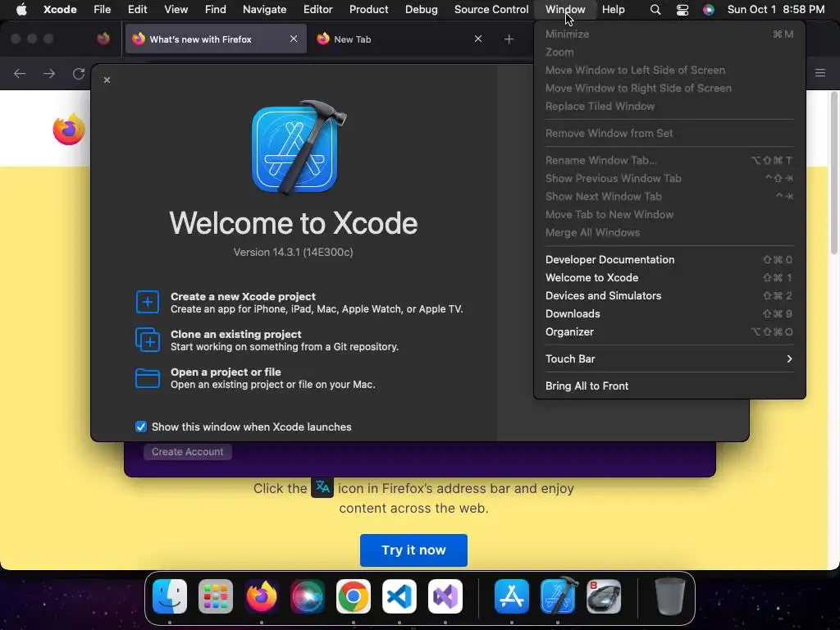Close the open Window menu via its title
Viewport: 840px width, 630px height.
click(x=565, y=10)
